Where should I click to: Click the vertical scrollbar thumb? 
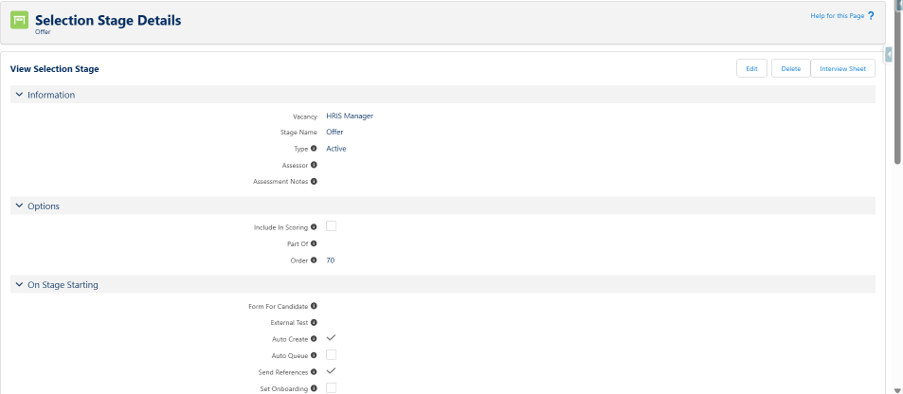tap(897, 86)
